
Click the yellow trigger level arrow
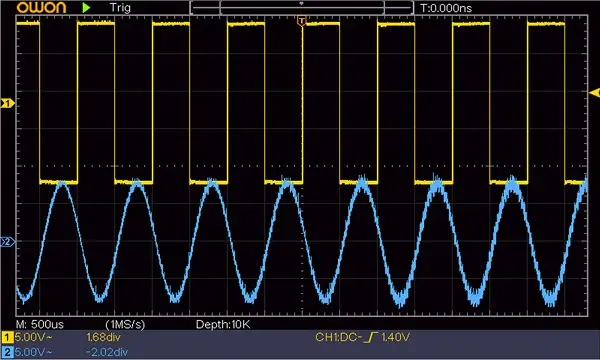coord(594,93)
